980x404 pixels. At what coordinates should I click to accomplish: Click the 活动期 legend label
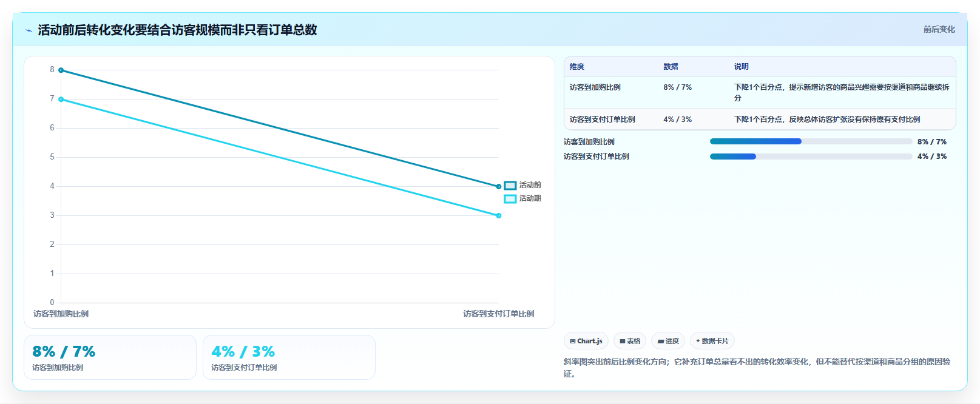(x=530, y=198)
